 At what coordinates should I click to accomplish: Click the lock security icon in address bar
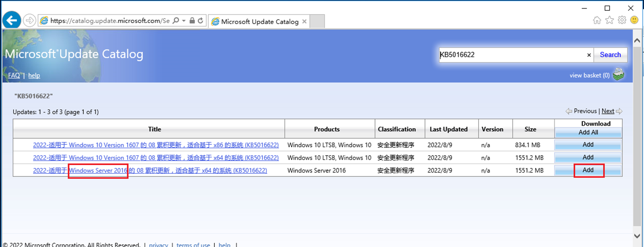pyautogui.click(x=192, y=21)
